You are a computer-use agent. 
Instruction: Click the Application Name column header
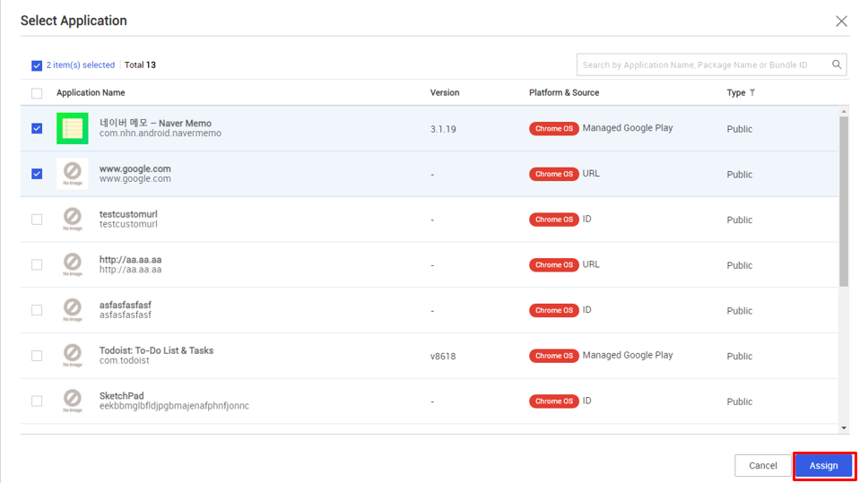pyautogui.click(x=91, y=92)
